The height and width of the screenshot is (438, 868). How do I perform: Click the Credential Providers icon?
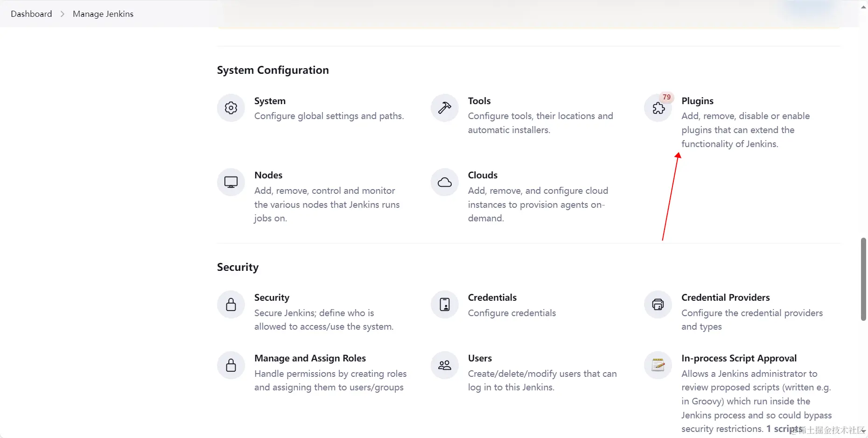pyautogui.click(x=658, y=304)
